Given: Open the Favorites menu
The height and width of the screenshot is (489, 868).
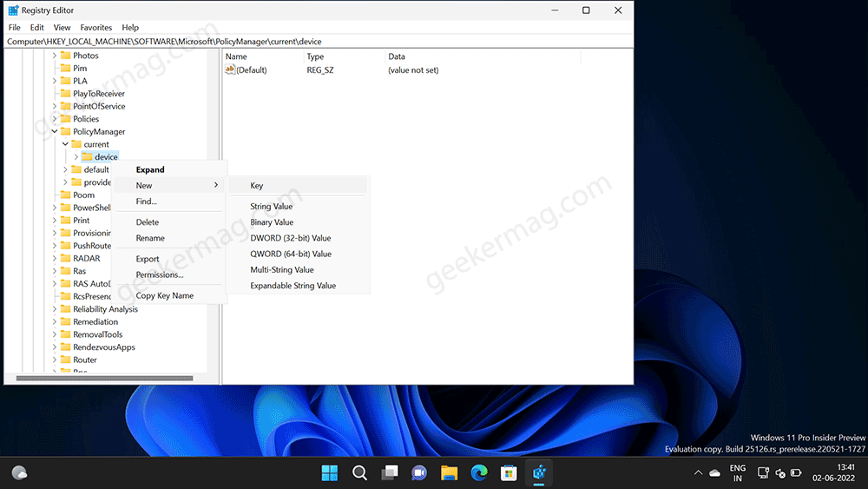Looking at the screenshot, I should point(95,27).
